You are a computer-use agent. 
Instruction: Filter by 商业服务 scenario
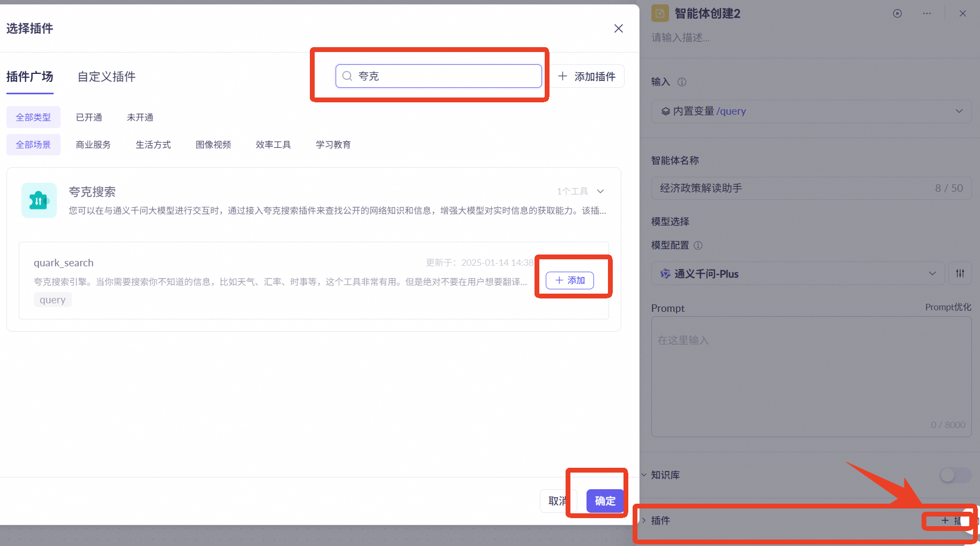point(93,145)
